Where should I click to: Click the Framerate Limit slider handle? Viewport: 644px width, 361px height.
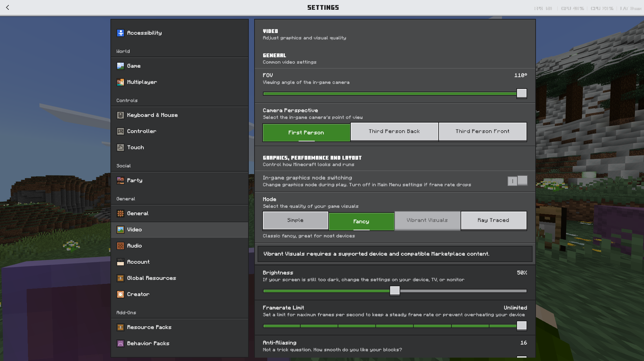coord(521,326)
